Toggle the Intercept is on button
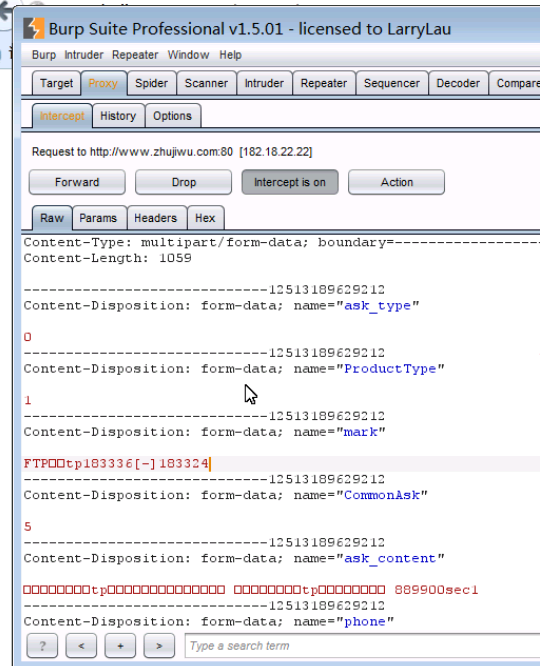Image resolution: width=540 pixels, height=666 pixels. pos(290,182)
